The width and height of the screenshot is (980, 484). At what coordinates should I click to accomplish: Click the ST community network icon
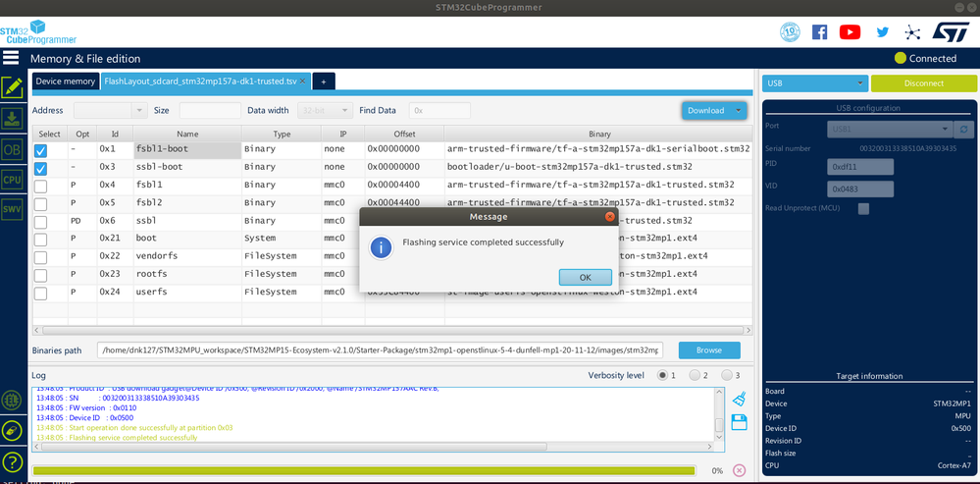(912, 31)
